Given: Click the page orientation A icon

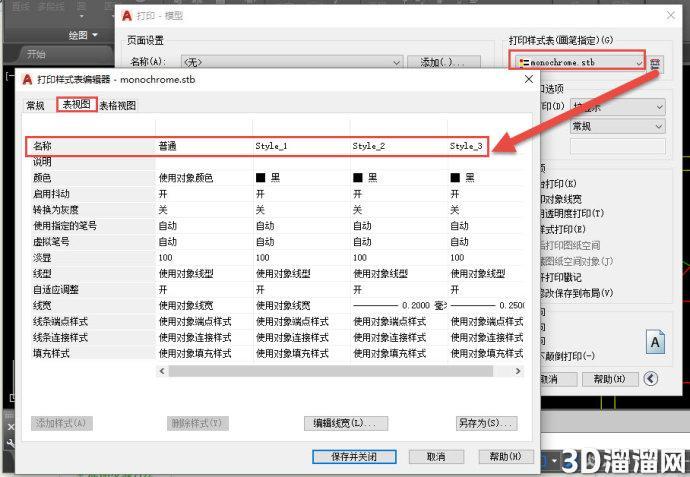Looking at the screenshot, I should point(655,342).
